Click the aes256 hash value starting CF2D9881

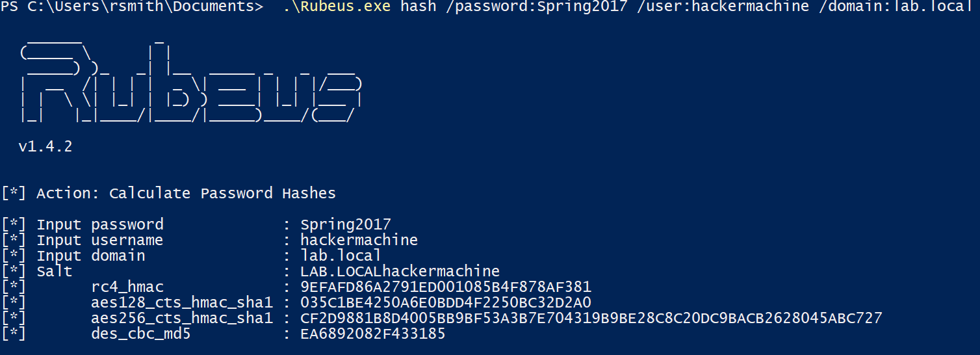coord(591,319)
